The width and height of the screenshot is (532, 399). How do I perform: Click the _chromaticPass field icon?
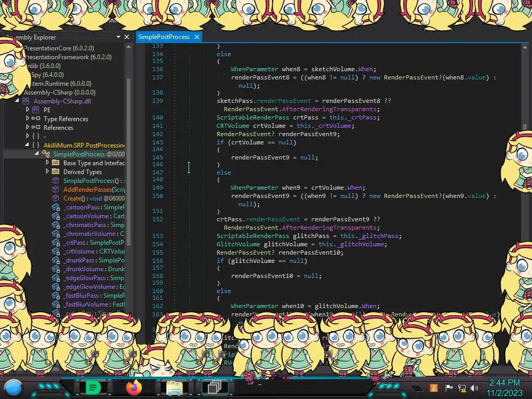point(56,224)
